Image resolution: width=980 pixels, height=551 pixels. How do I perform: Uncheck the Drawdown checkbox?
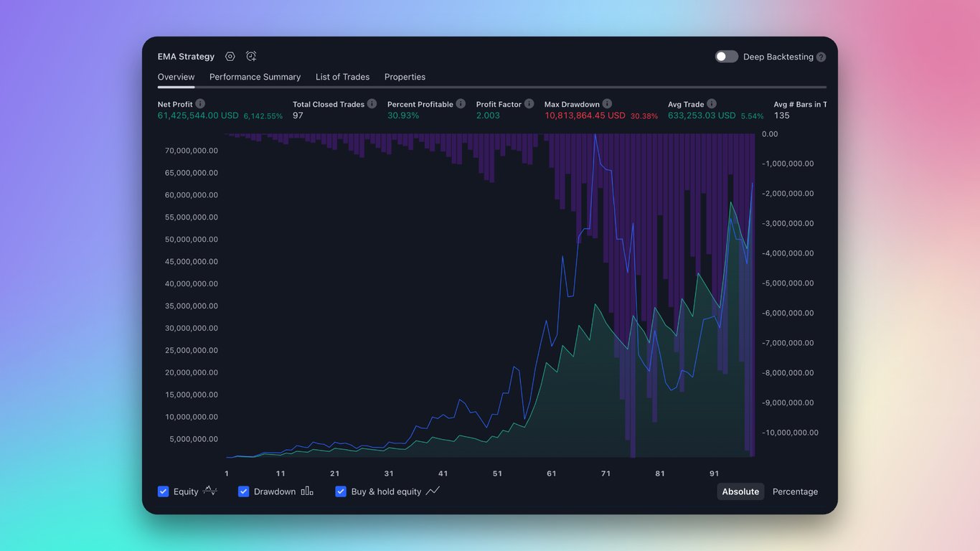[x=244, y=491]
